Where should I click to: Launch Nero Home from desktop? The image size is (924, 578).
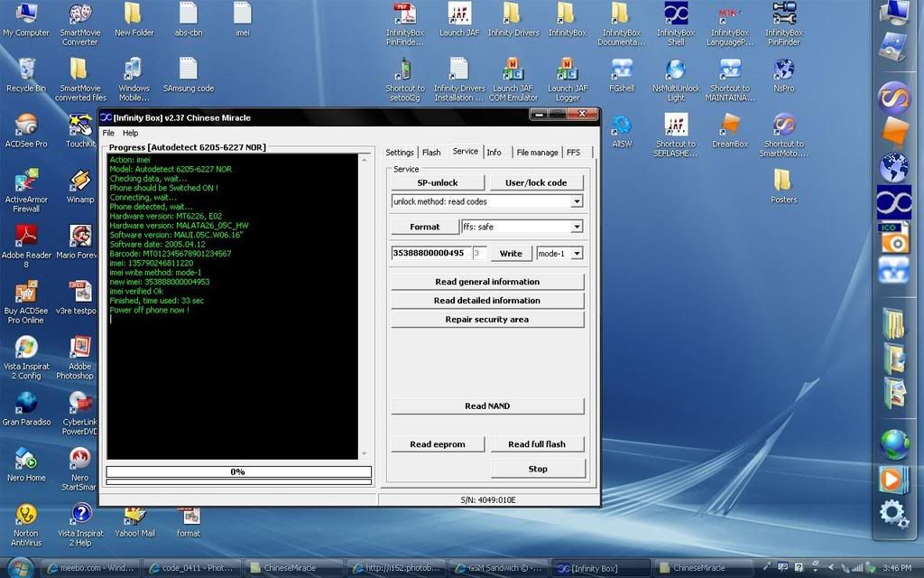click(x=26, y=464)
